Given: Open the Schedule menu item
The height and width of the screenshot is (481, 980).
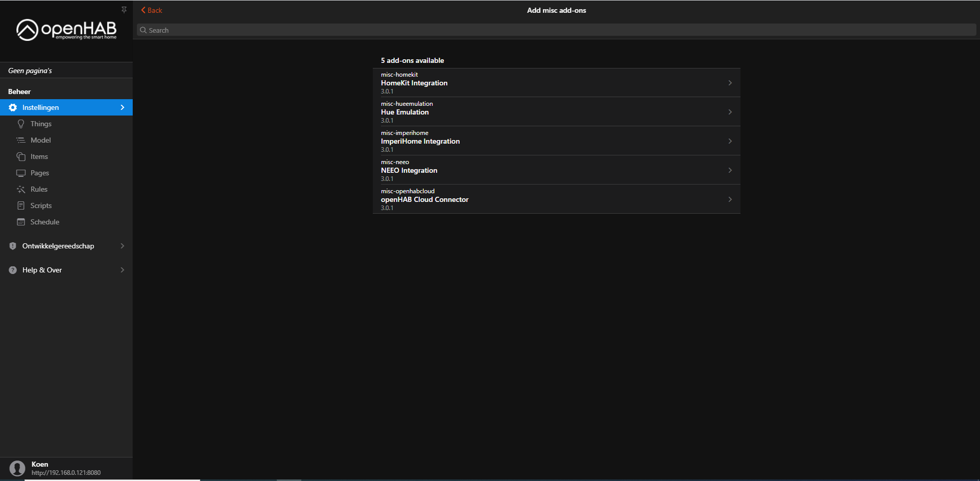Looking at the screenshot, I should (66, 222).
